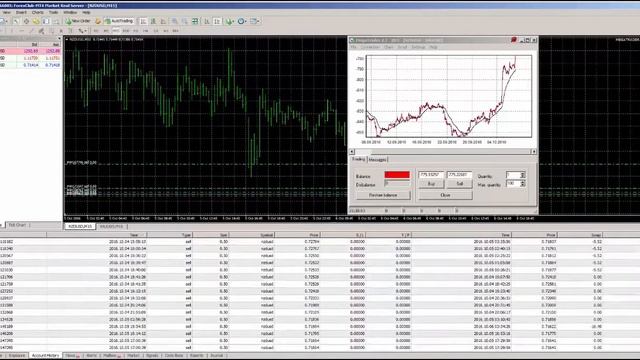Click the red icon in trader window title bar
This screenshot has width=640, height=360.
coord(513,40)
